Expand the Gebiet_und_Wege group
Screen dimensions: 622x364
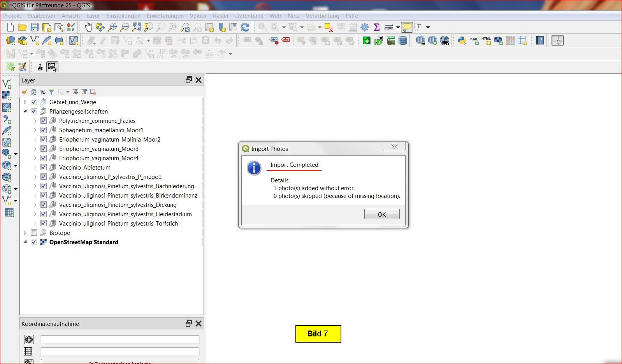[25, 102]
